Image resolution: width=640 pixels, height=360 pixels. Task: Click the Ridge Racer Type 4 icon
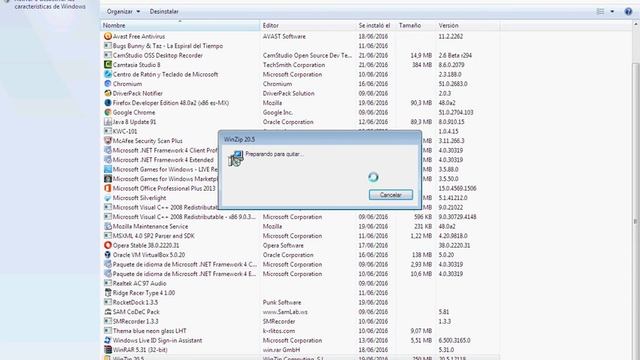(108, 293)
